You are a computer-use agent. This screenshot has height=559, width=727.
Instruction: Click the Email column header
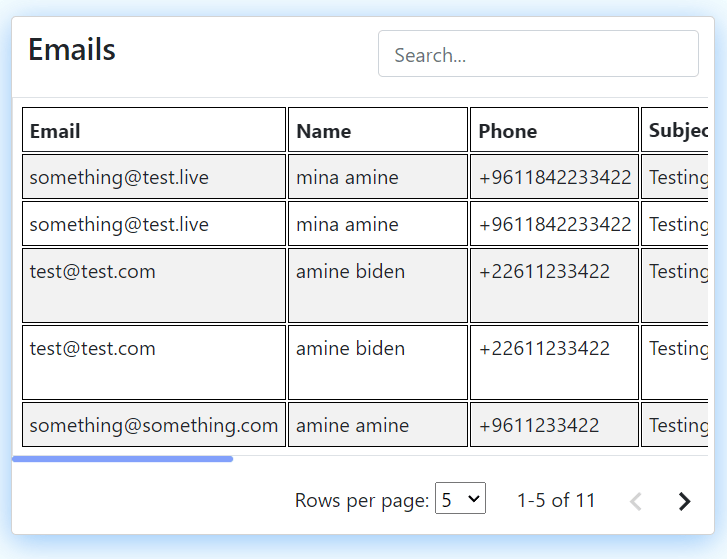(x=154, y=130)
